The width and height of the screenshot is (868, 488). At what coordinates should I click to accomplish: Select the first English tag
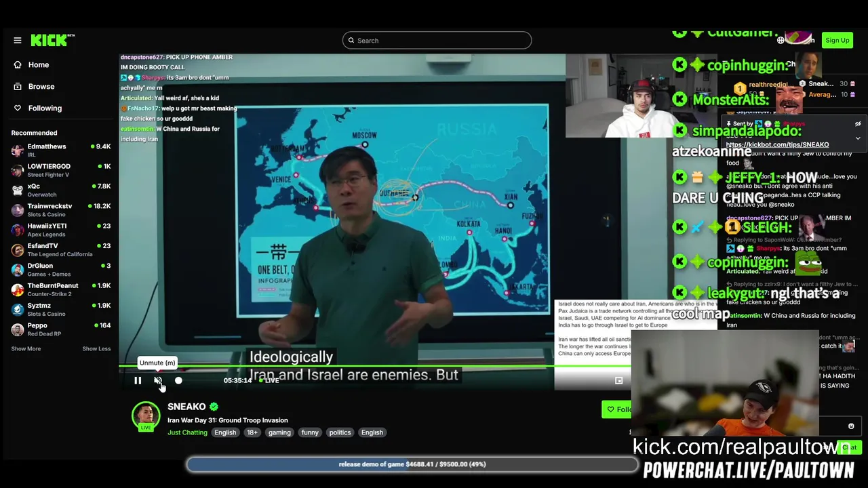pyautogui.click(x=225, y=432)
